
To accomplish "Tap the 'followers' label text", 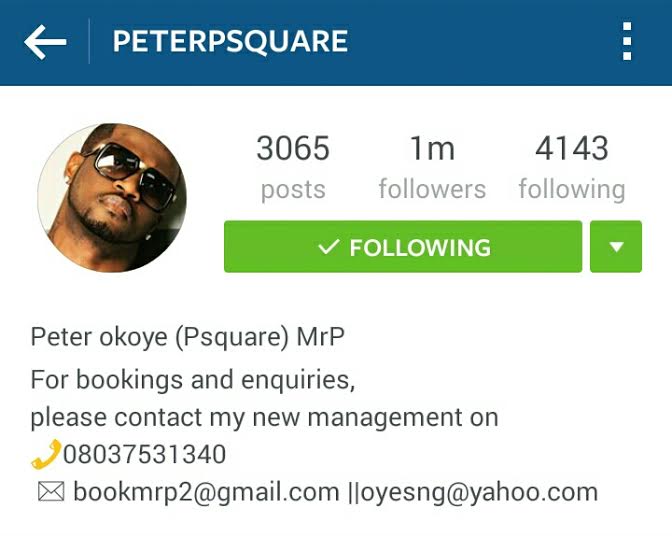I will point(432,189).
